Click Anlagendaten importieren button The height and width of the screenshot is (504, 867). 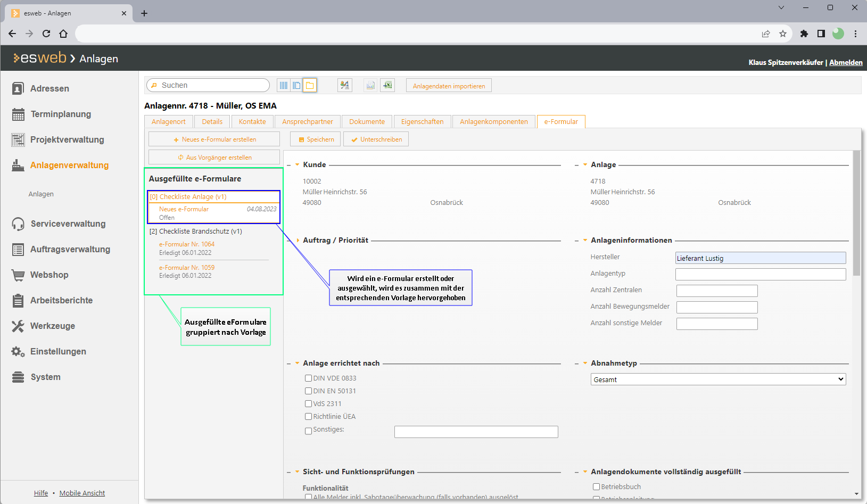point(449,86)
